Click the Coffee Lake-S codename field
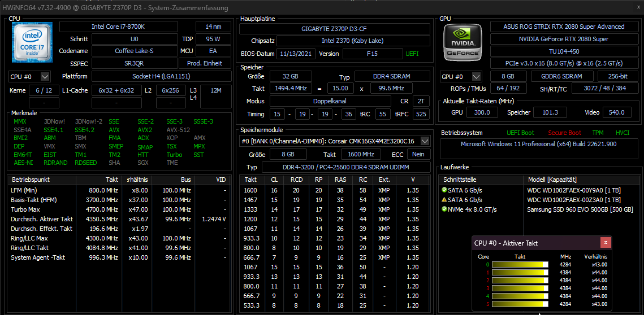The height and width of the screenshot is (315, 644). [135, 51]
